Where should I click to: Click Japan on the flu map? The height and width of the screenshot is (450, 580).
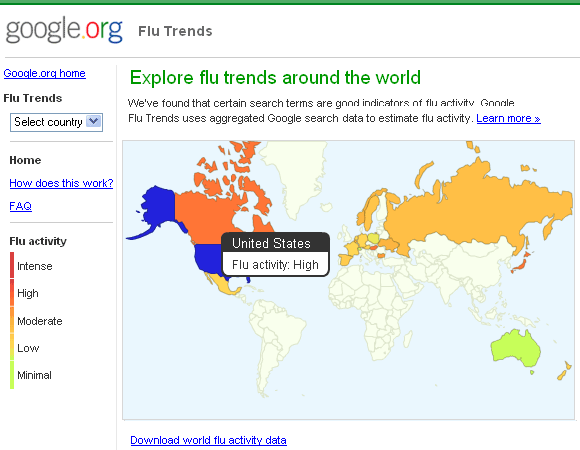point(521,265)
